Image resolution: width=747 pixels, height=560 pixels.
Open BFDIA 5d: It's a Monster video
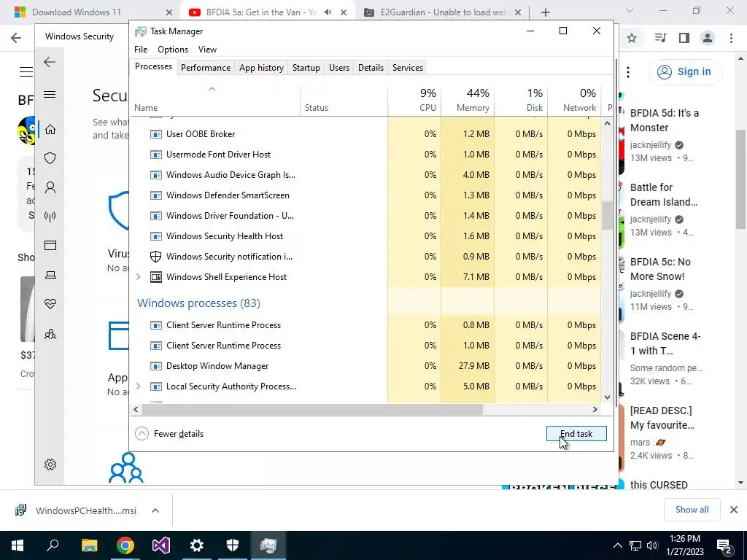(664, 120)
